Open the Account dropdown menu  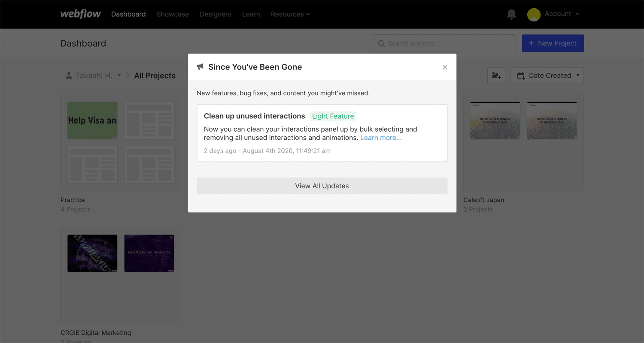tap(562, 14)
